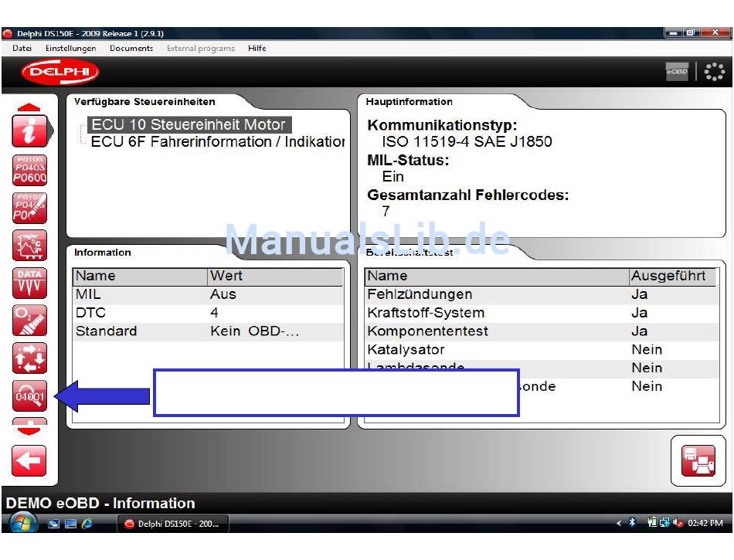Screen dimensions: 734x560
Task: Open the freeze frame graph icon
Action: tap(29, 245)
